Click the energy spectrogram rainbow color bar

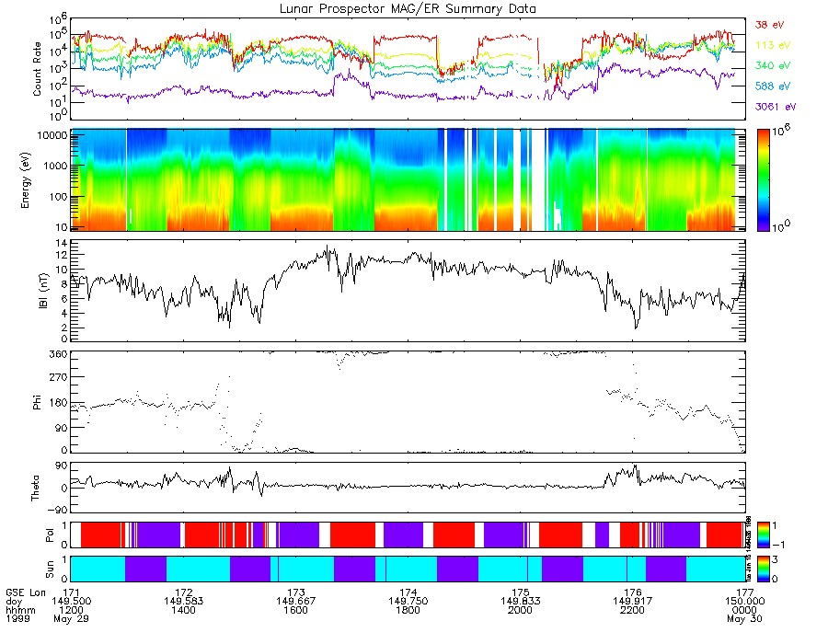763,180
